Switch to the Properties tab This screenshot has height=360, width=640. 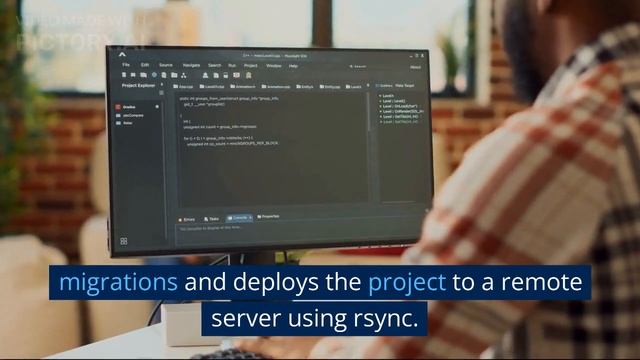tap(269, 216)
